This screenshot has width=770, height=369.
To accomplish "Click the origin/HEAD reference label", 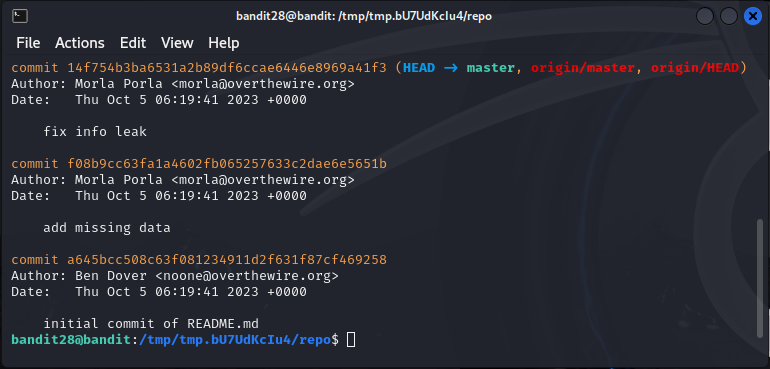I will coord(695,68).
